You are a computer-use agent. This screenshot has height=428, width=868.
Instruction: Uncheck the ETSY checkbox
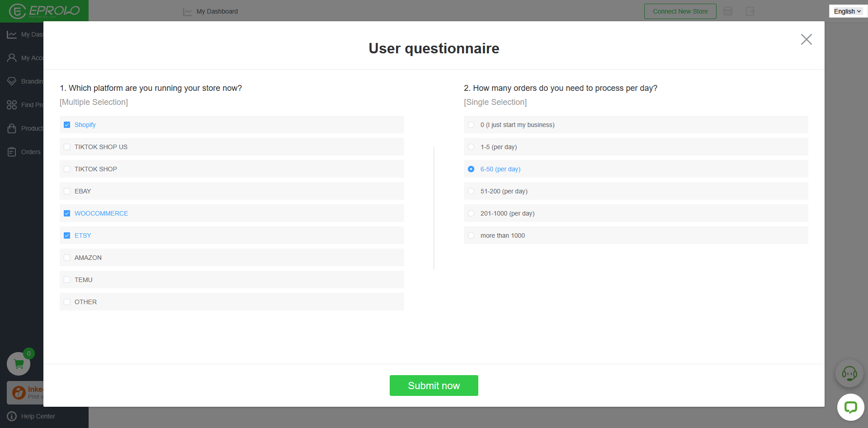pyautogui.click(x=67, y=235)
